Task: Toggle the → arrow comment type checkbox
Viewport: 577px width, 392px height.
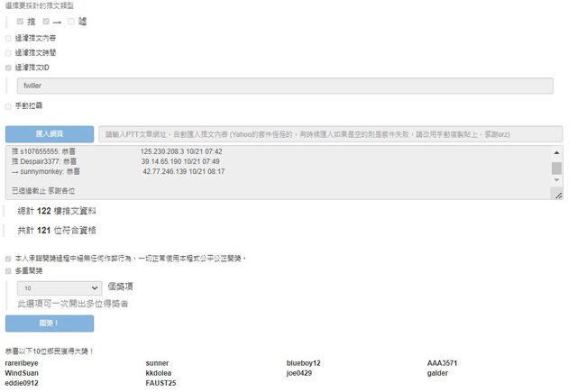Action: (x=46, y=22)
